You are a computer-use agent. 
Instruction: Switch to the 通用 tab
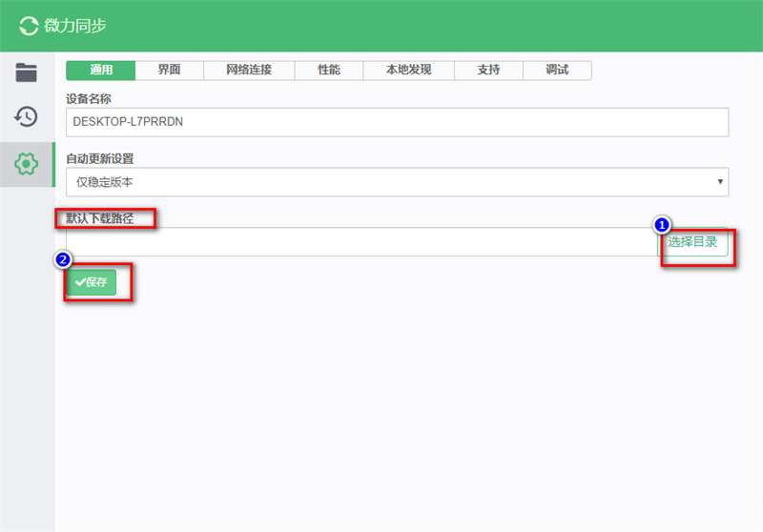[x=101, y=70]
